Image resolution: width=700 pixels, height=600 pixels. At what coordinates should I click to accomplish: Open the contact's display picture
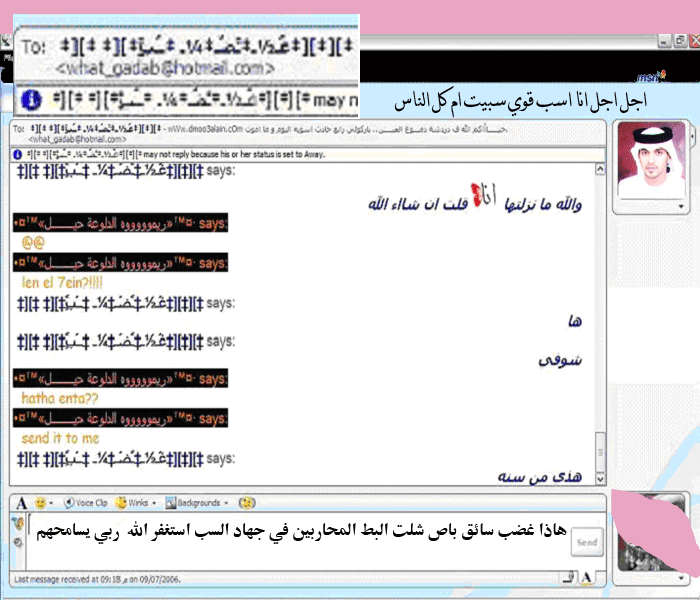651,160
